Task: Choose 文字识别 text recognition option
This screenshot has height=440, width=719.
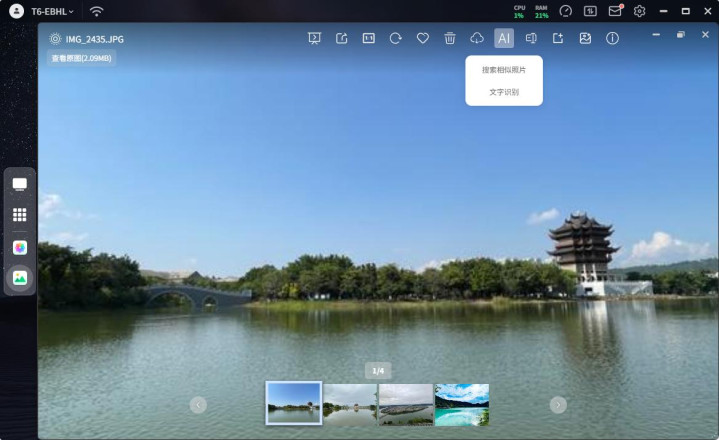Action: click(504, 92)
